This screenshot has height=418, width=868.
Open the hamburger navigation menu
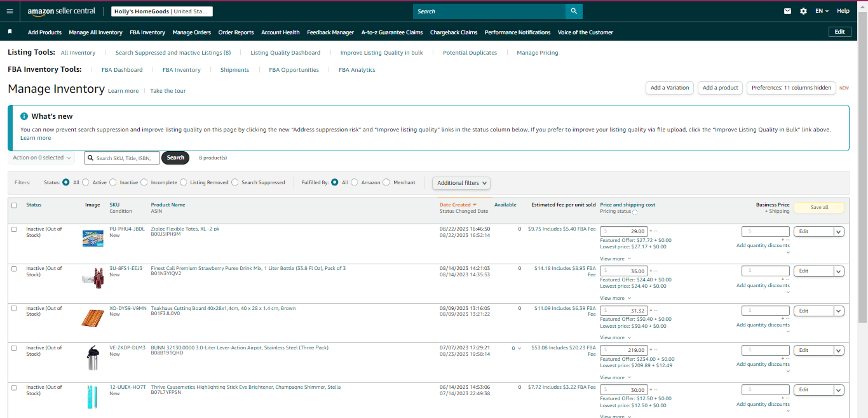(x=10, y=11)
